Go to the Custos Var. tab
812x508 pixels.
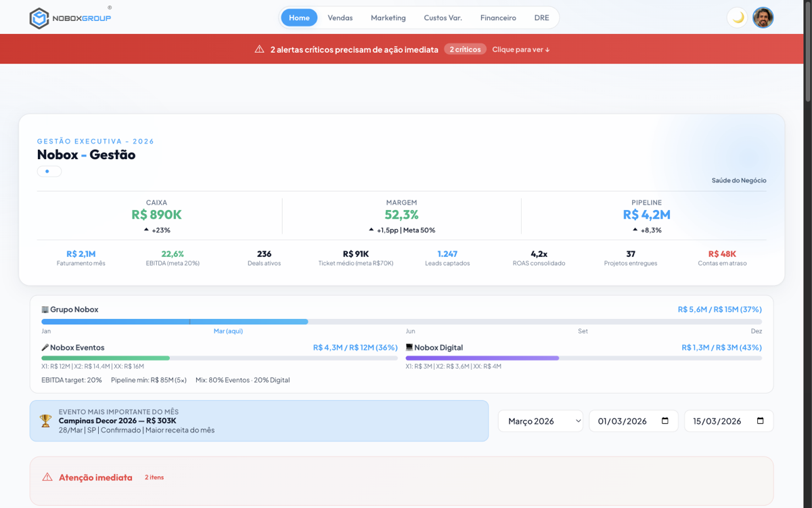point(443,18)
